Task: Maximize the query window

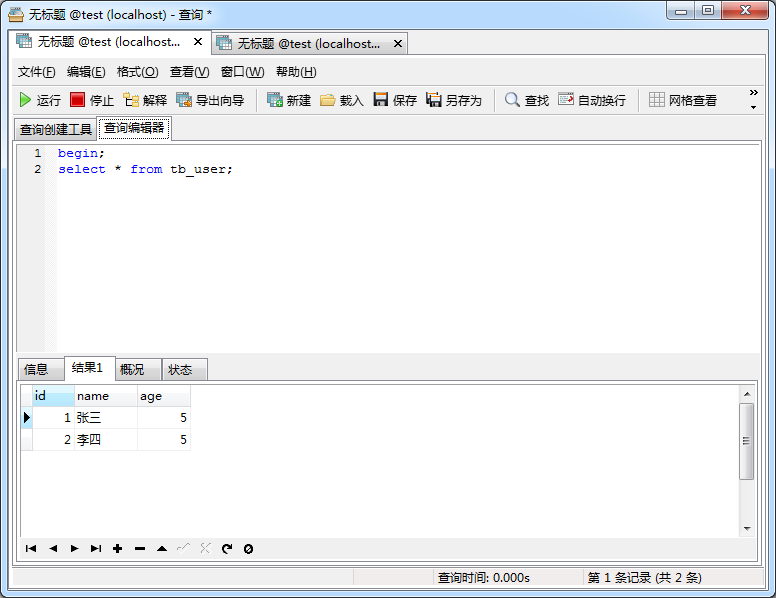Action: pos(708,10)
